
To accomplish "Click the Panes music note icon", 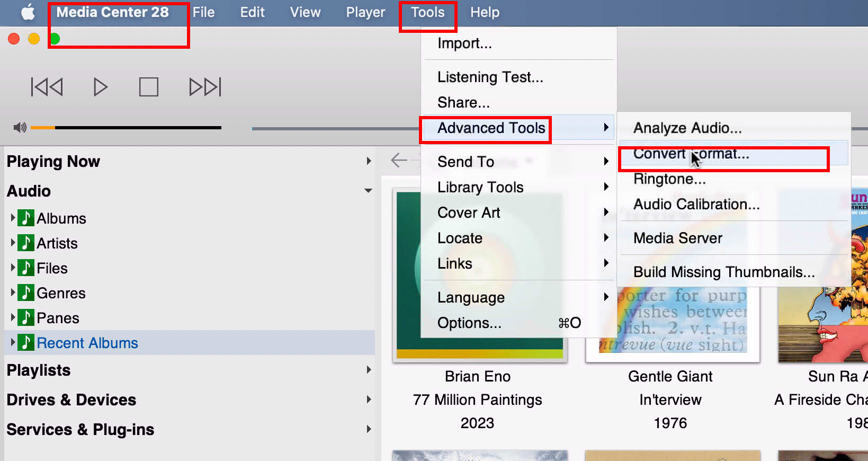I will pos(26,317).
